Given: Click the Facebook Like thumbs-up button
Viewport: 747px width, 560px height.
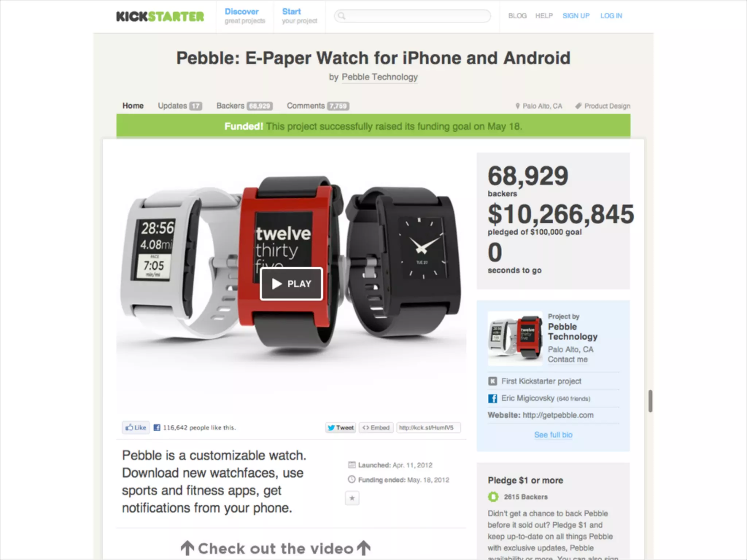Looking at the screenshot, I should (136, 427).
